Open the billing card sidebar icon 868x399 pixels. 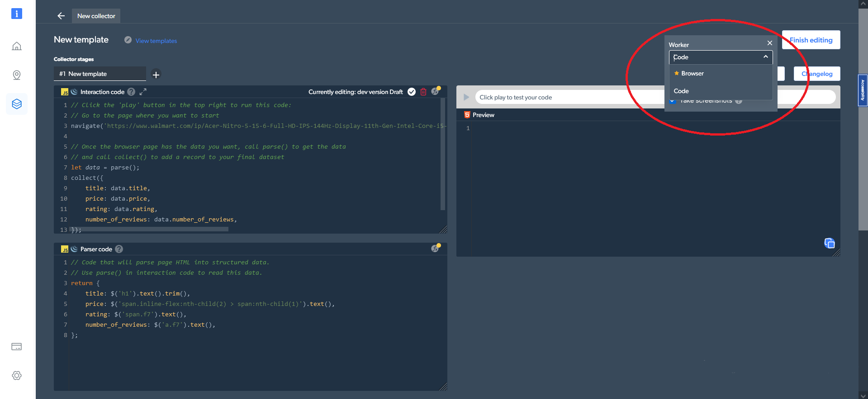[17, 347]
